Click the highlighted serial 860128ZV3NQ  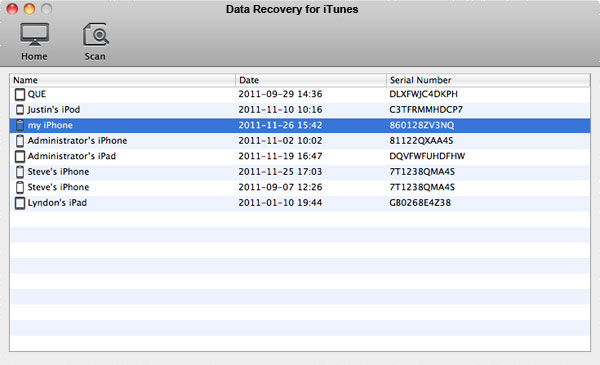coord(422,125)
